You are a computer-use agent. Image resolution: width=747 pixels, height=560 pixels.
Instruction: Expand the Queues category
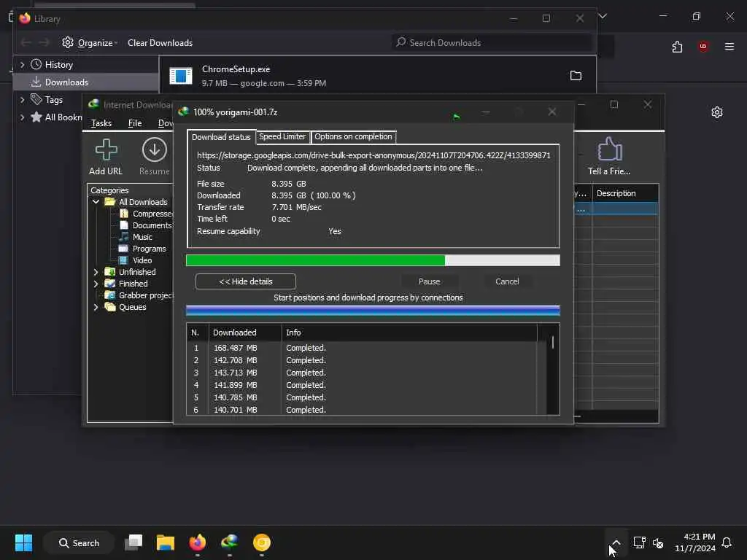96,307
